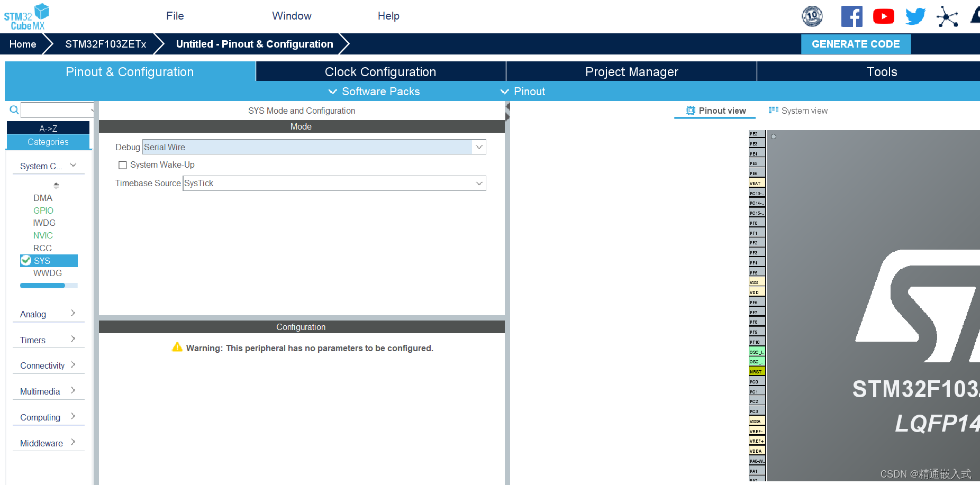The image size is (980, 485).
Task: Select the PE6 pin on the chip
Action: point(757,173)
